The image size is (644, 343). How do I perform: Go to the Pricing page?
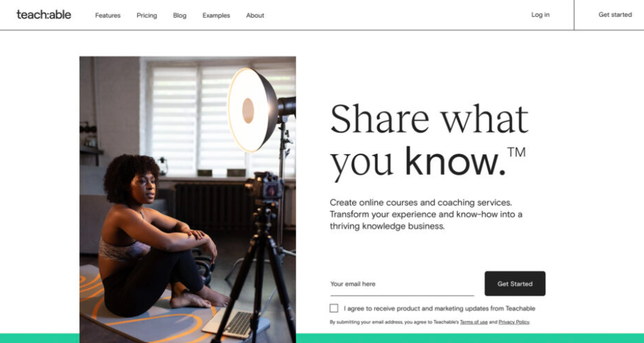tap(147, 15)
